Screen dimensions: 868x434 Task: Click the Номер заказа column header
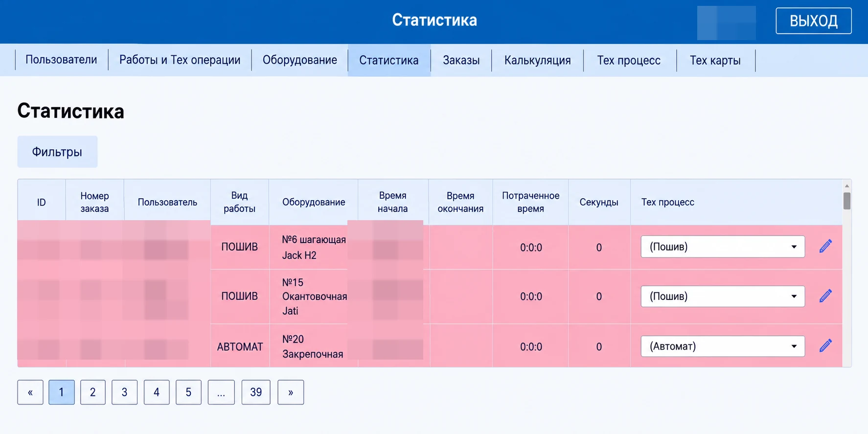94,202
